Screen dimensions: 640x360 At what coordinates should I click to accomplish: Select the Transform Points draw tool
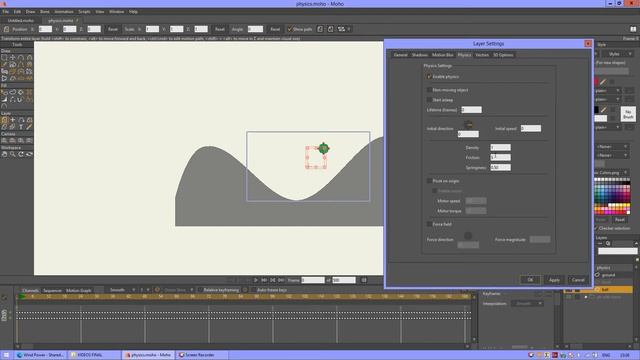(x=13, y=58)
